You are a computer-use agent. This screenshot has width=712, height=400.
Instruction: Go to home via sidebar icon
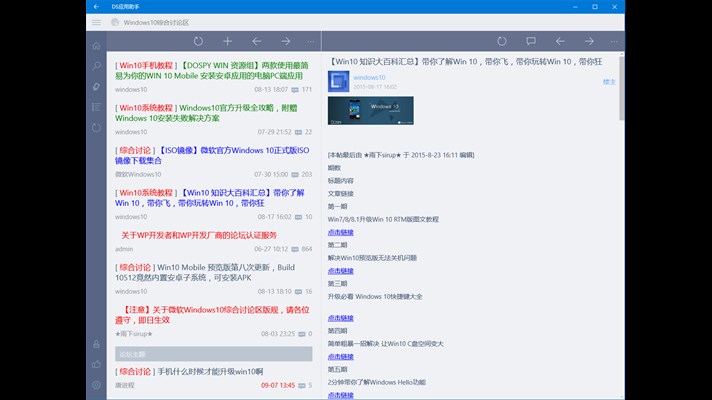click(x=96, y=46)
